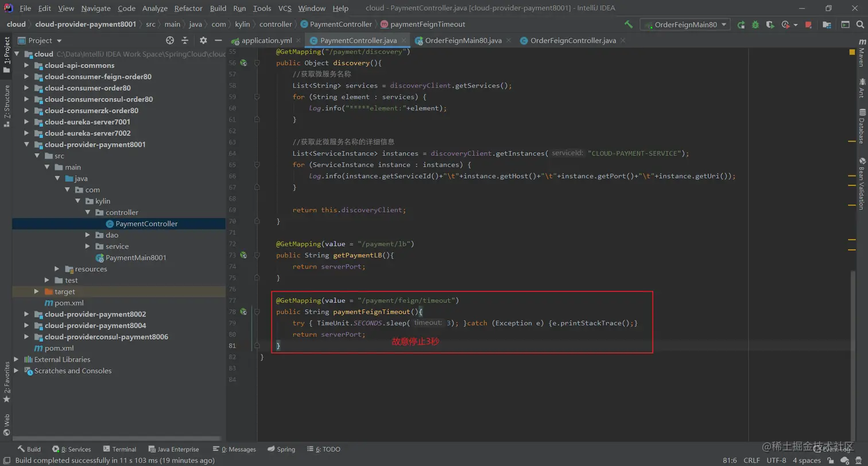868x466 pixels.
Task: Click the CRLF line separator indicator
Action: [751, 460]
